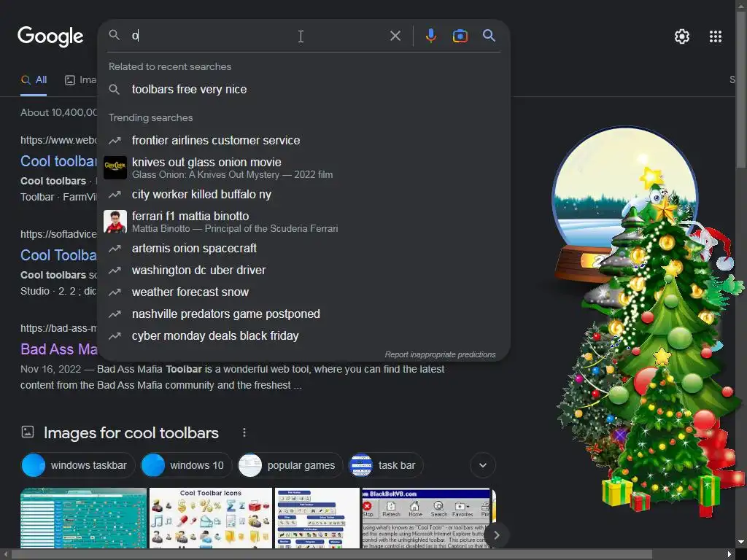The width and height of the screenshot is (747, 560).
Task: Filter images by 'windows taskbar' chip
Action: (x=78, y=465)
